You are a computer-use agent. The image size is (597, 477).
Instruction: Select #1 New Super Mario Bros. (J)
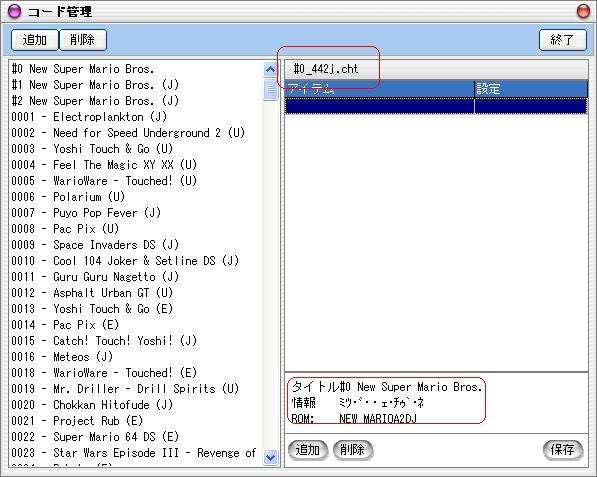pos(95,85)
